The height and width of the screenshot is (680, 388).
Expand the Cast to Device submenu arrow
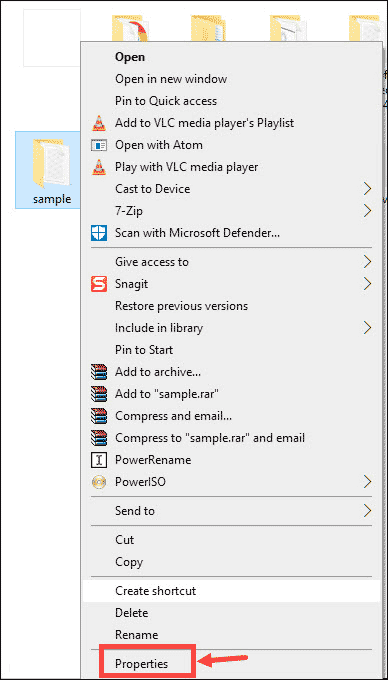tap(368, 189)
